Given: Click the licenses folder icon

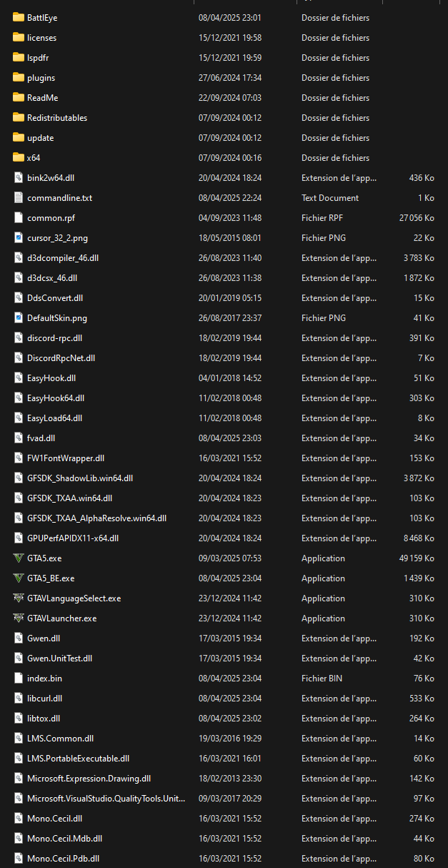Looking at the screenshot, I should (19, 37).
